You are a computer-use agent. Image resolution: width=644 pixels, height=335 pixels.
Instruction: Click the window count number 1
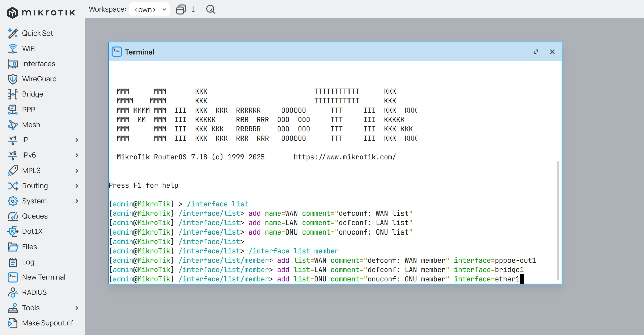[x=193, y=9]
